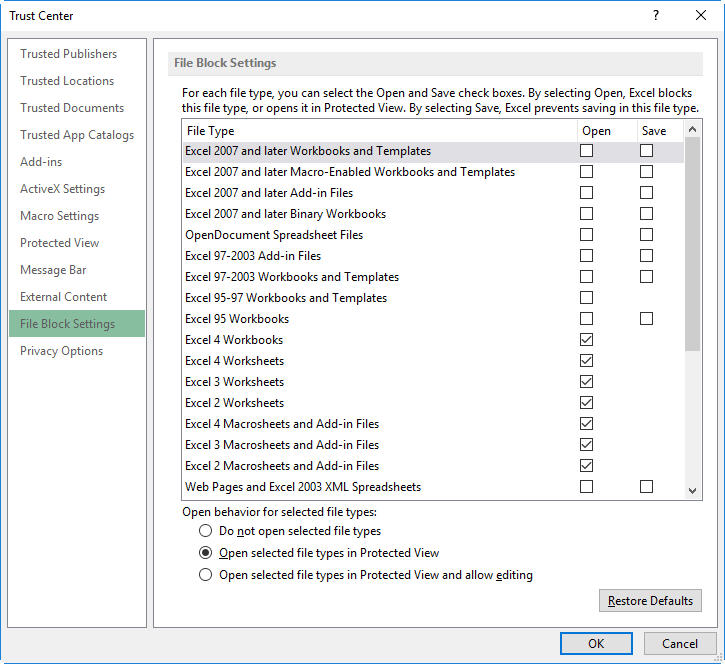Uncheck Open for Excel 4 Macrosheets and Add-in Files
Screen dimensions: 725x664
[586, 424]
